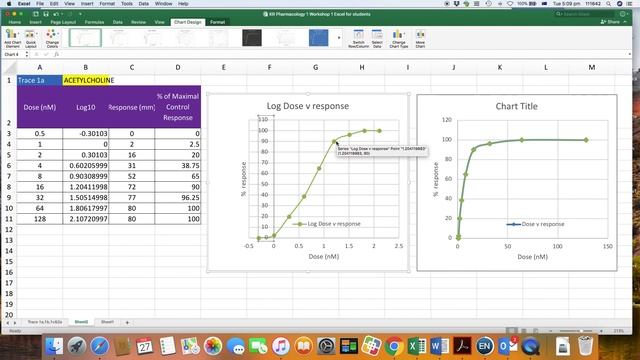
Task: Click the Move Chart icon
Action: tap(420, 38)
